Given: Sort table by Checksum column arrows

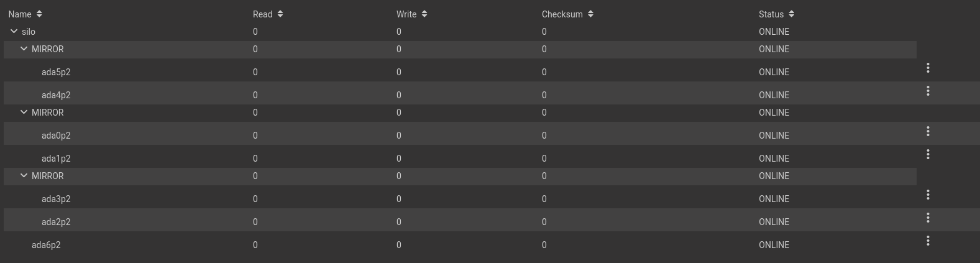Looking at the screenshot, I should [590, 14].
